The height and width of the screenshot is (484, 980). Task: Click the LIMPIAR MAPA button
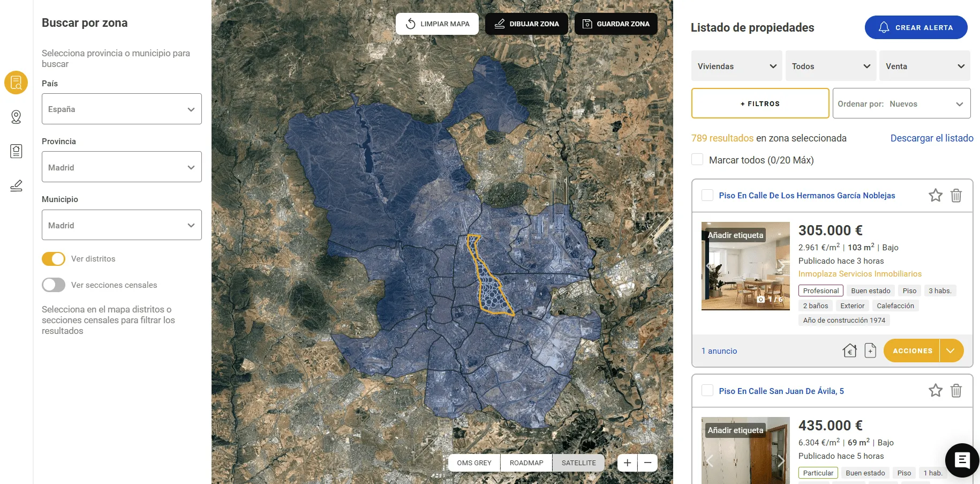(x=437, y=24)
